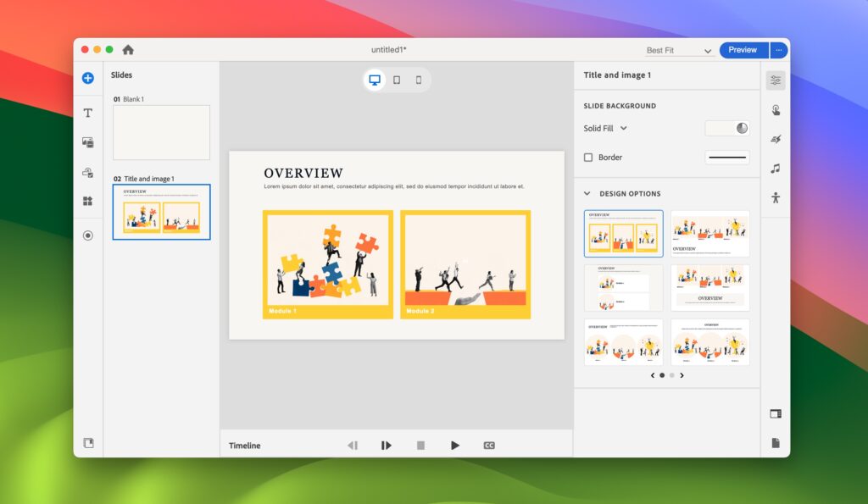Click the Home icon in title bar

point(128,50)
